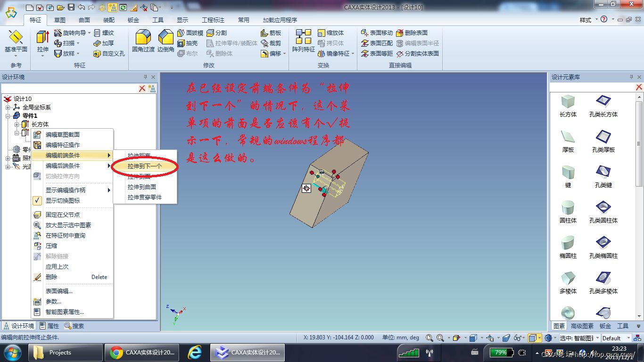This screenshot has width=644, height=362.
Task: Select the 拉伸 extrude tool
Action: click(x=42, y=42)
